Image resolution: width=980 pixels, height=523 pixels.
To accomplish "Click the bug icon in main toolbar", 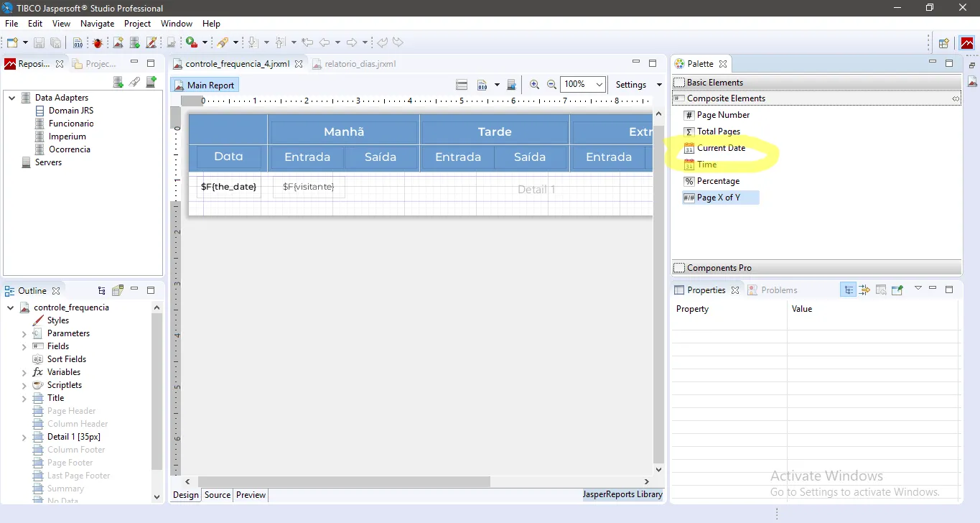I will 98,43.
